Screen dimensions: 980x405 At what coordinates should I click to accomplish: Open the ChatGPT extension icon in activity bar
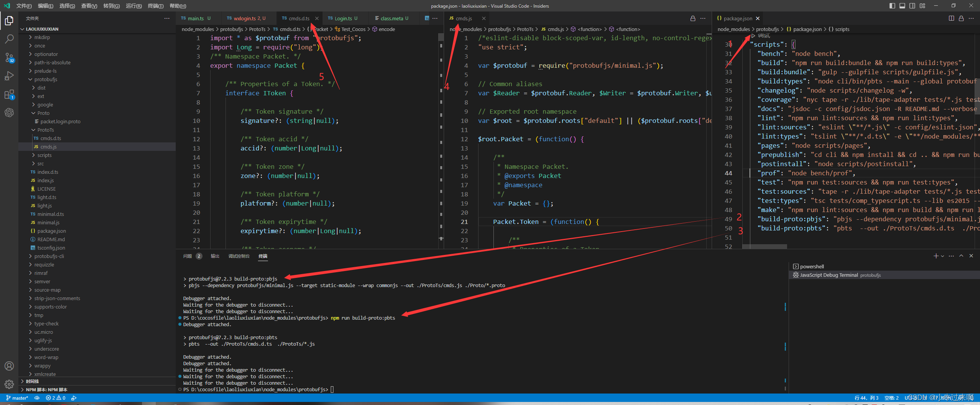click(9, 113)
